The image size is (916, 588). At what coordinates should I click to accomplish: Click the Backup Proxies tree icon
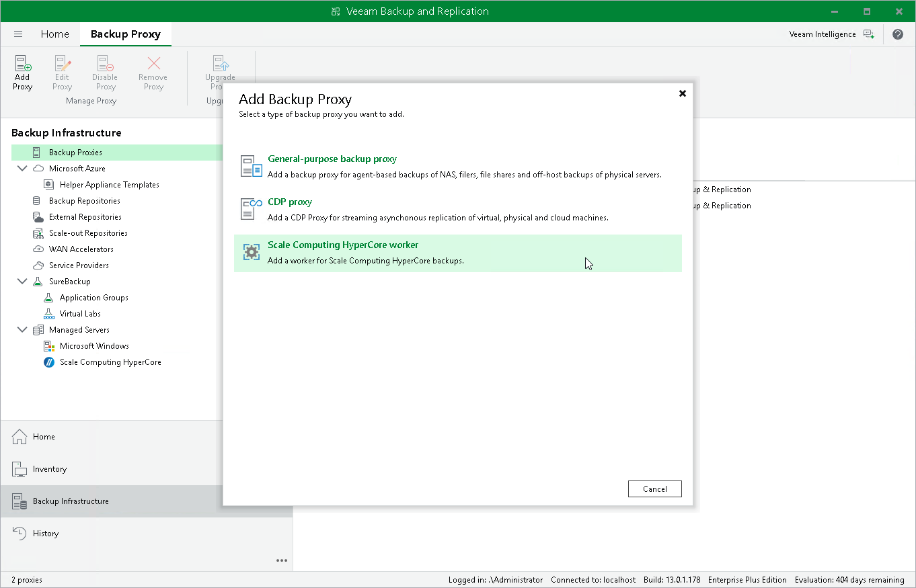(x=36, y=153)
